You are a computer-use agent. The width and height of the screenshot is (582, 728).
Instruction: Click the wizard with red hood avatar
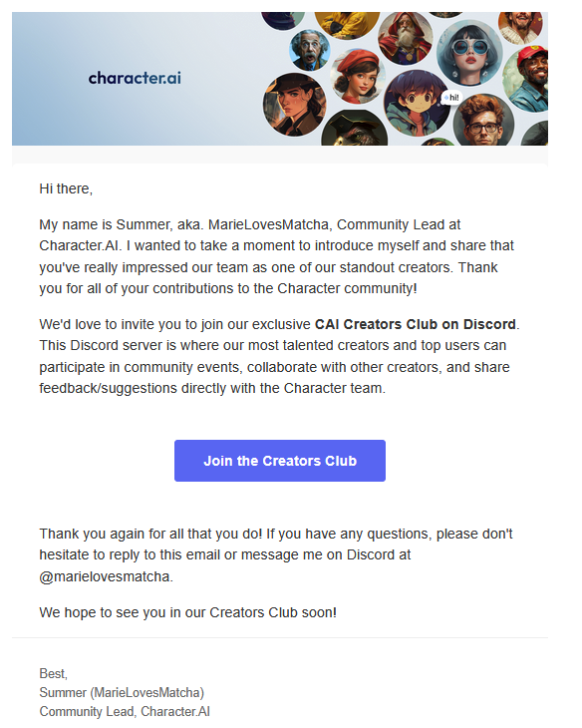pyautogui.click(x=406, y=38)
